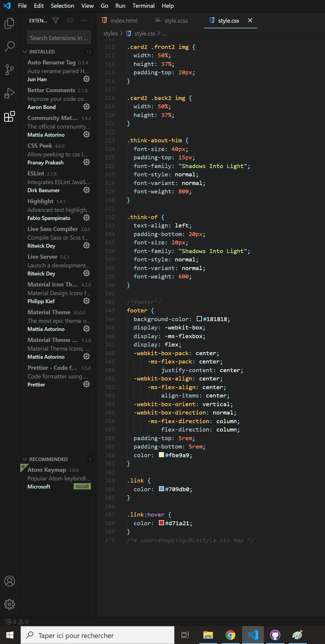Open the Selection menu

pyautogui.click(x=62, y=6)
